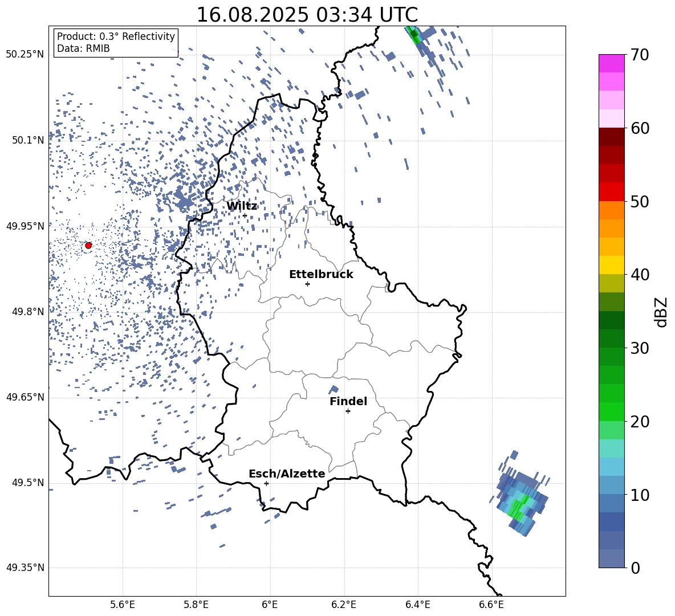Click the 6.2°E longitude label
The image size is (675, 616).
point(344,605)
